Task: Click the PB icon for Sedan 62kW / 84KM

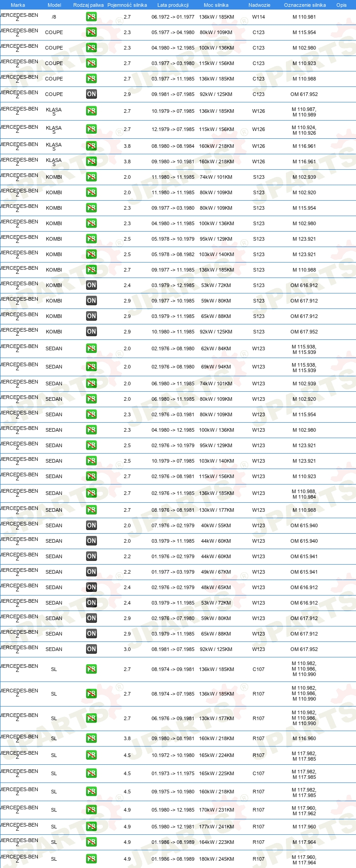Action: click(x=92, y=348)
